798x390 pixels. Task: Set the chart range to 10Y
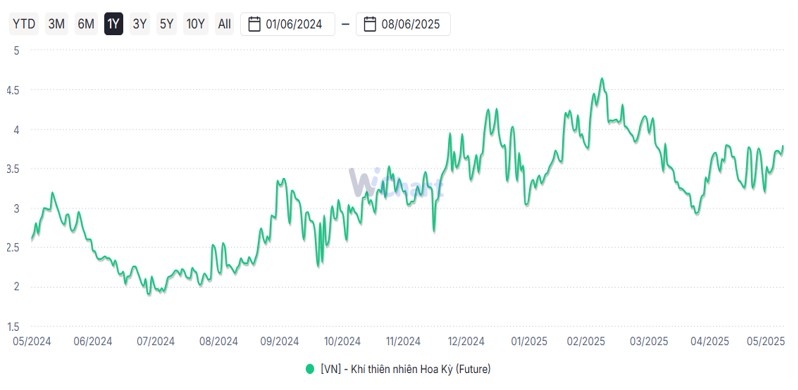tap(195, 24)
